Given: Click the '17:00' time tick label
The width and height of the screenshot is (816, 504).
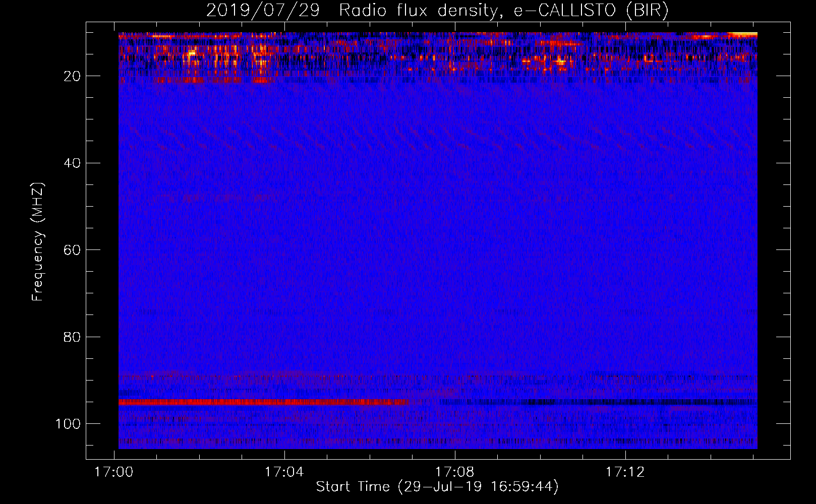Looking at the screenshot, I should (114, 472).
